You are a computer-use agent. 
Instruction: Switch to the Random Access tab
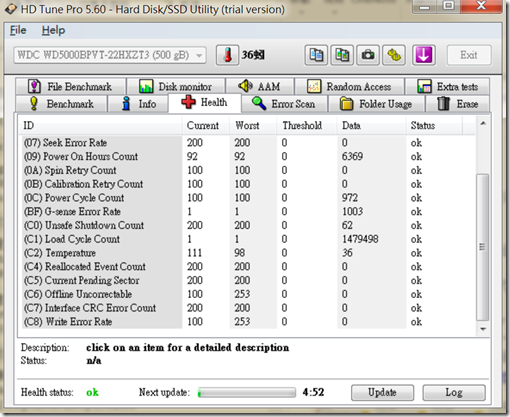pos(349,87)
